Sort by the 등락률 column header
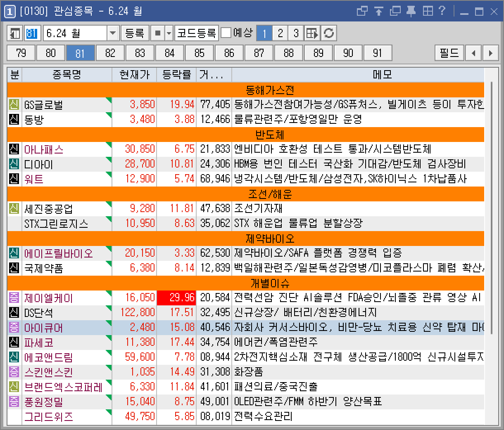The width and height of the screenshot is (504, 430). (177, 75)
